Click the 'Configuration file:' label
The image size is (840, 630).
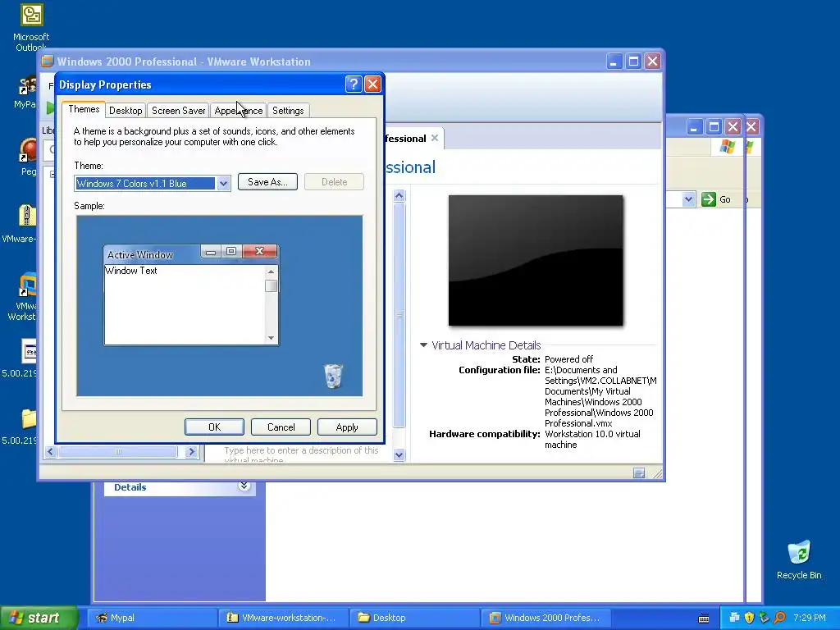click(x=500, y=370)
